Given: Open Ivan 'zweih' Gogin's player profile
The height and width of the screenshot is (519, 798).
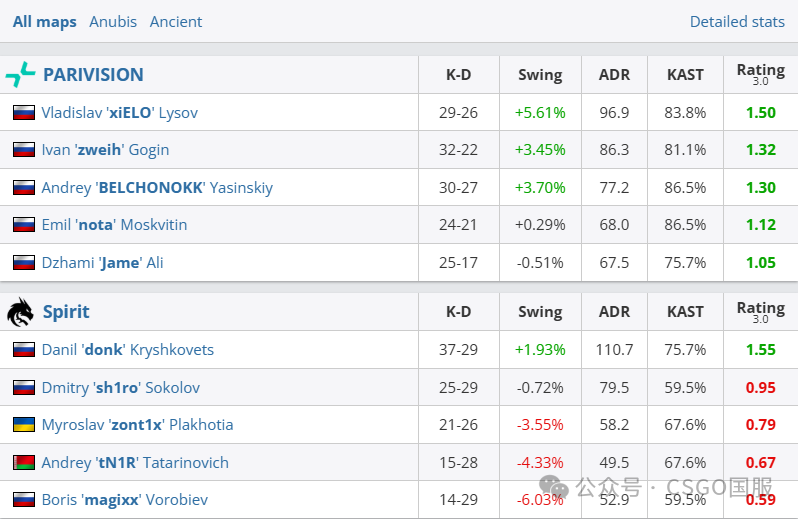Looking at the screenshot, I should pos(105,150).
